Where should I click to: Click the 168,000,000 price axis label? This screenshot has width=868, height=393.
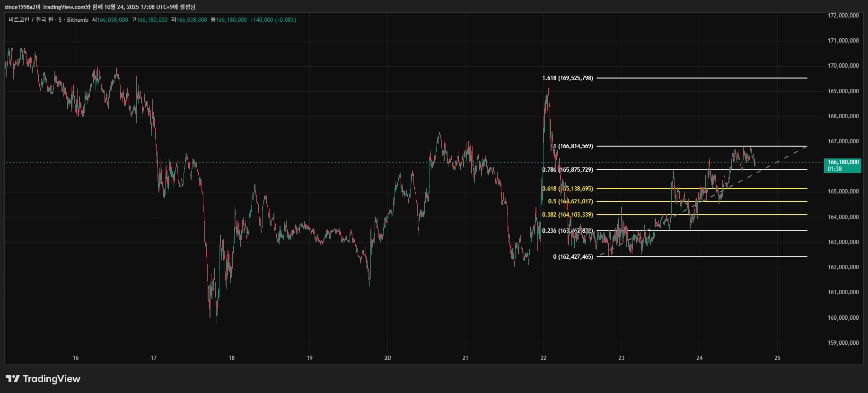pos(843,116)
